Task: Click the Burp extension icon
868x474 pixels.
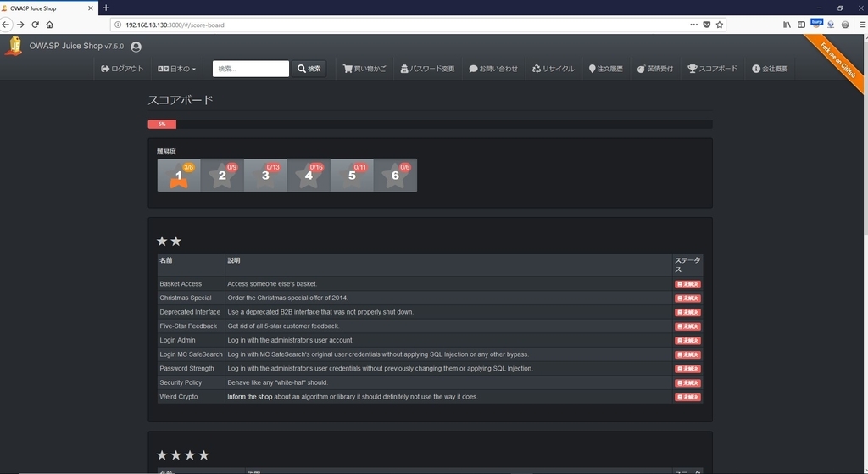Action: coord(816,23)
